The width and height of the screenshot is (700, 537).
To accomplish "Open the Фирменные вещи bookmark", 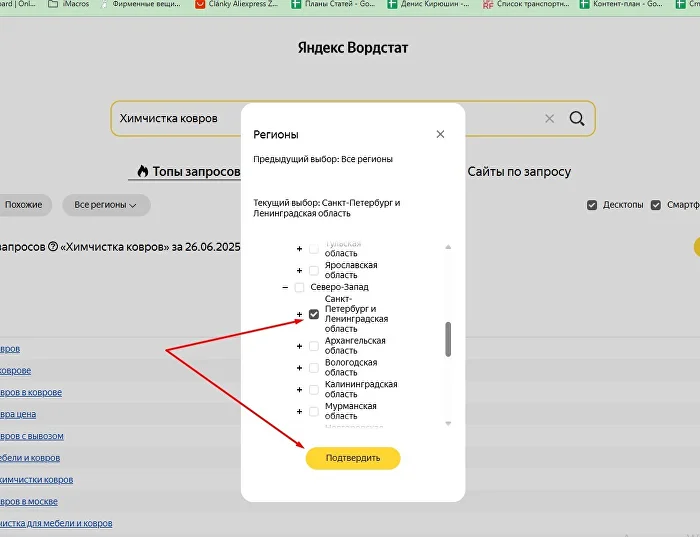I will click(x=141, y=4).
